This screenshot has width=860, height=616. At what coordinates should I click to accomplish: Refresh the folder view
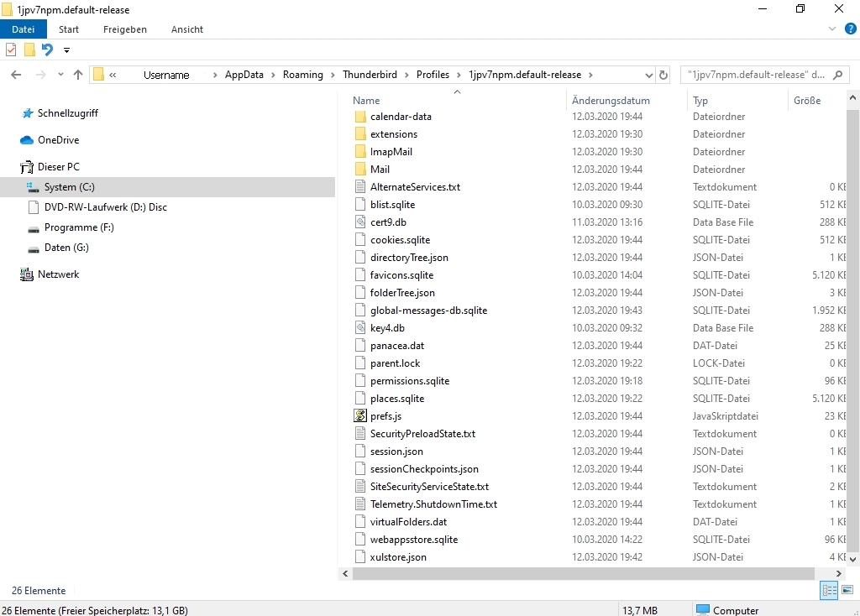(x=663, y=75)
